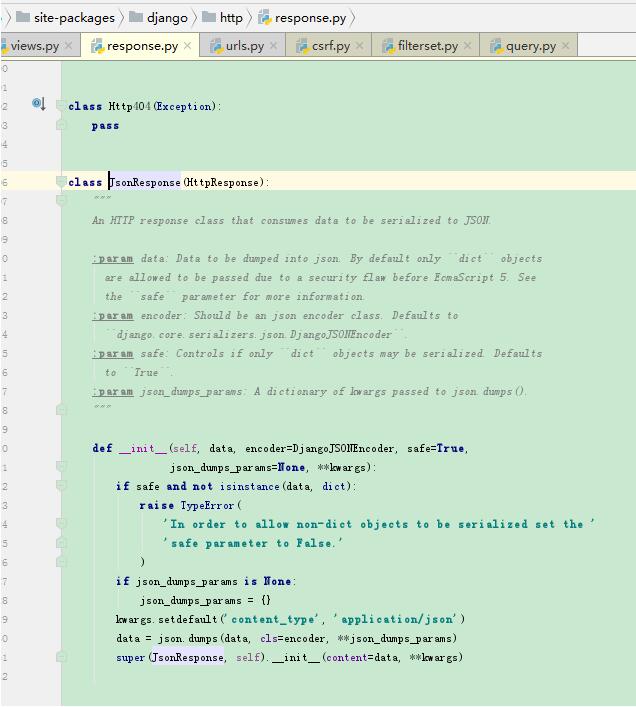Click 'safe parameter to False.' string

click(x=253, y=543)
